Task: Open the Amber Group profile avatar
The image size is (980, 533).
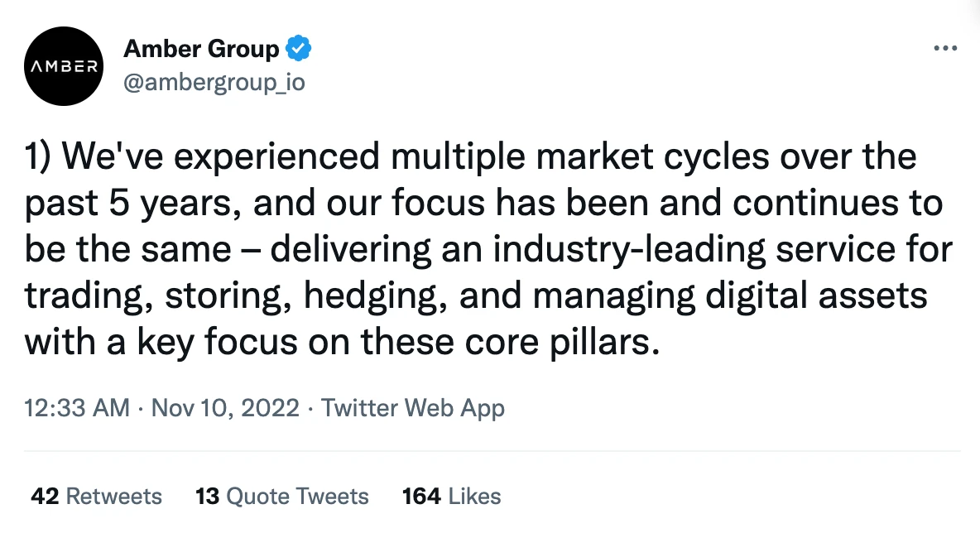Action: point(64,66)
